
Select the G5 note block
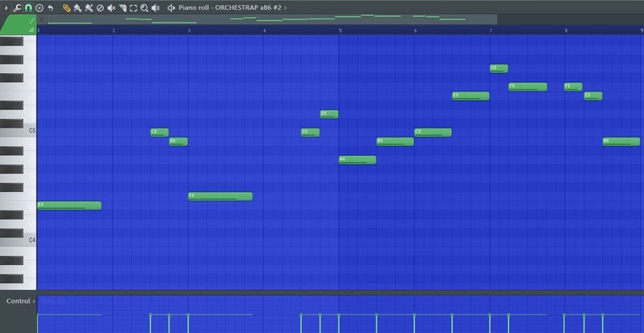(499, 69)
